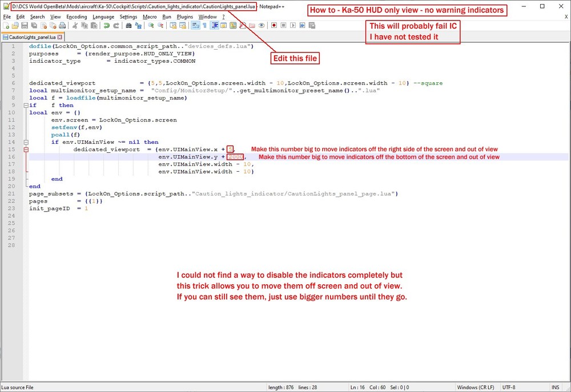Viewport: 571px width, 392px height.
Task: Click the length : 876 status field
Action: (281, 387)
